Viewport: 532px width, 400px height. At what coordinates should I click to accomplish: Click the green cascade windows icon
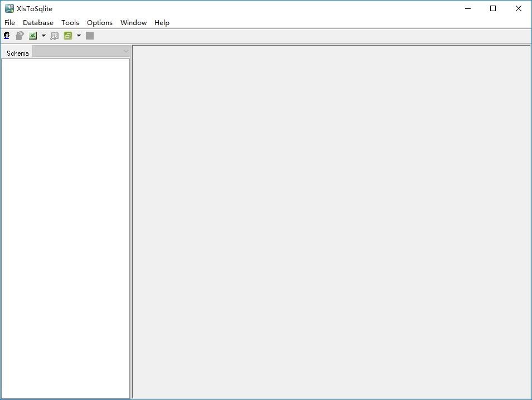tap(68, 36)
